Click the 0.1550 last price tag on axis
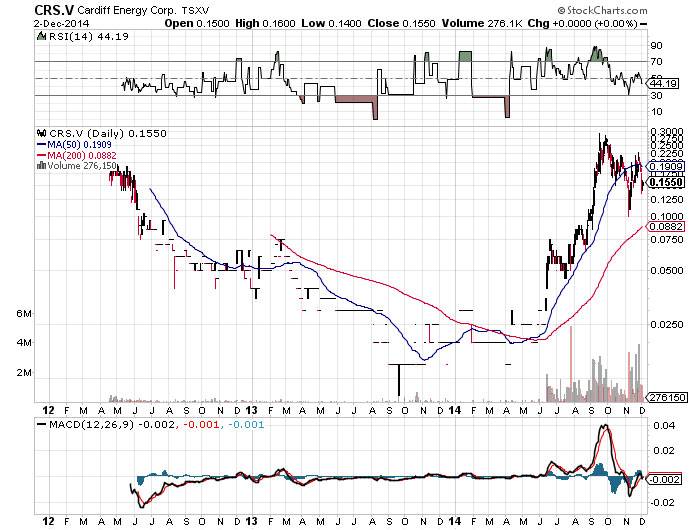 tap(665, 183)
